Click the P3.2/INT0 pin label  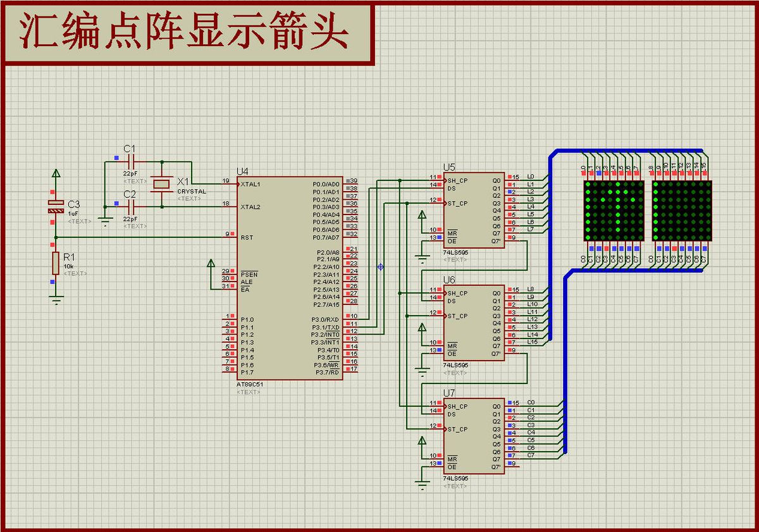326,335
